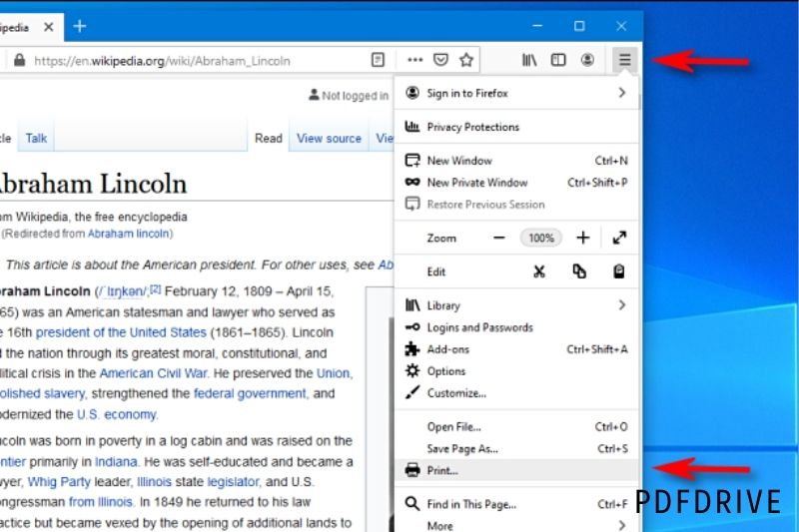The width and height of the screenshot is (799, 532).
Task: Open Privacy Protections menu item
Action: coord(516,127)
